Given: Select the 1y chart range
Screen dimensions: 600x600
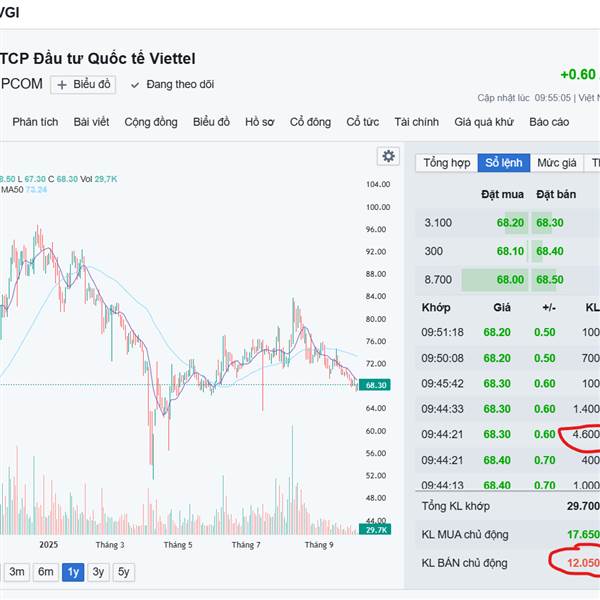Looking at the screenshot, I should pyautogui.click(x=73, y=572).
